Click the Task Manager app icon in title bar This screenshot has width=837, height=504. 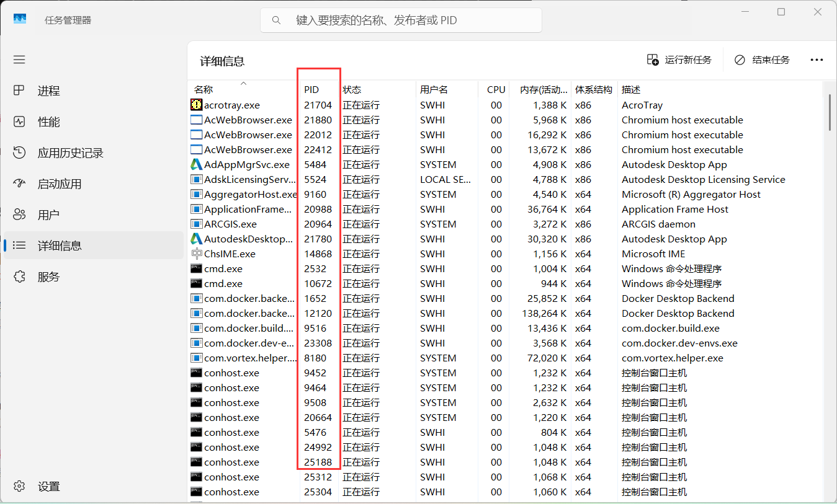(x=20, y=20)
